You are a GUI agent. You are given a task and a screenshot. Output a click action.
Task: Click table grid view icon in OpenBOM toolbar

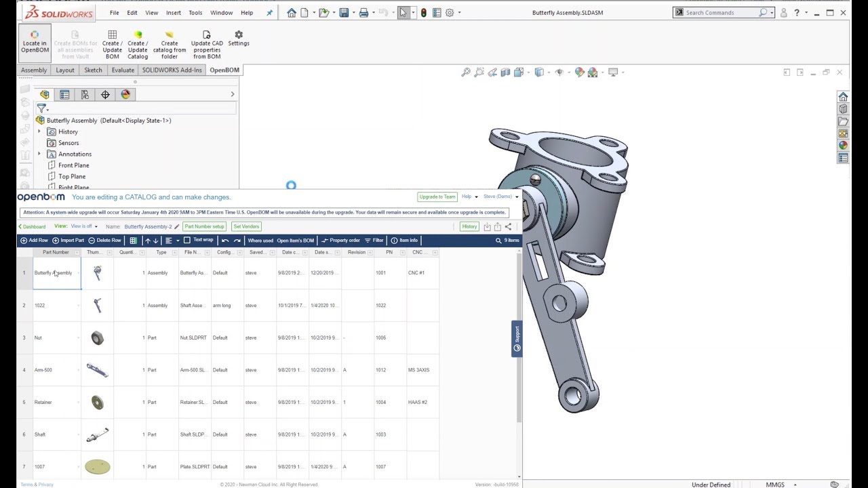[x=133, y=241]
